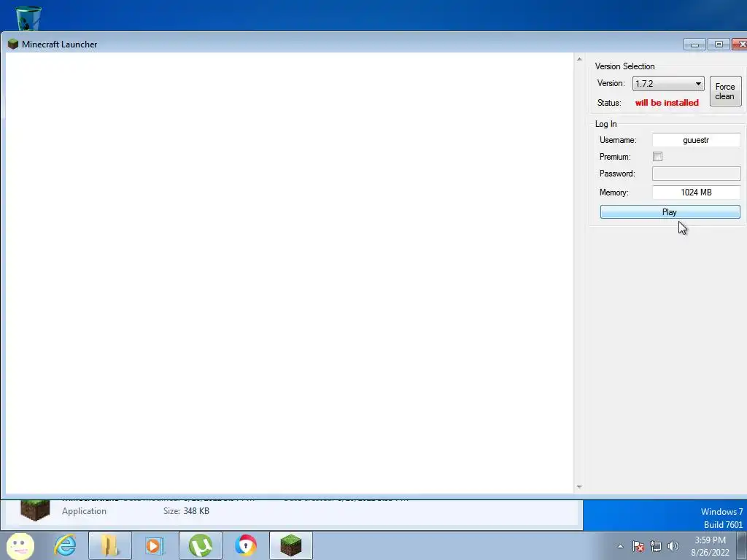
Task: Click the scroll up arrow of news panel
Action: pyautogui.click(x=579, y=59)
